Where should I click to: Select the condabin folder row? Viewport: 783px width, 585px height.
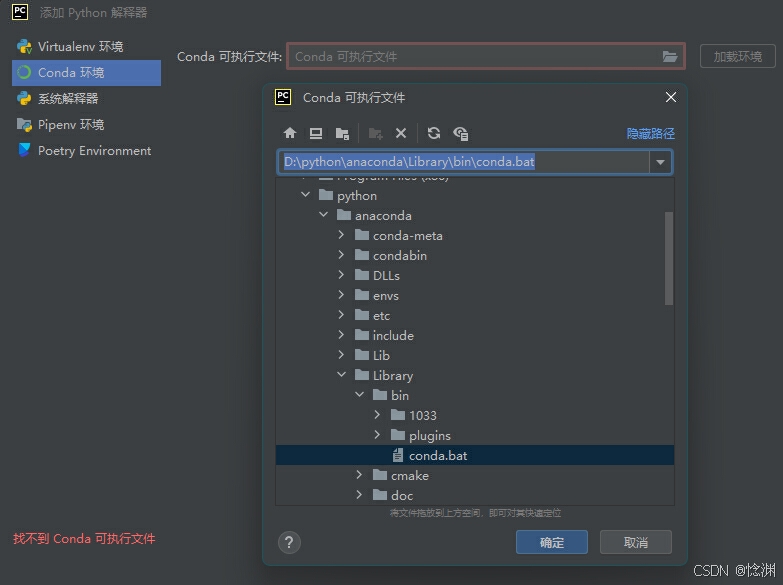click(475, 255)
